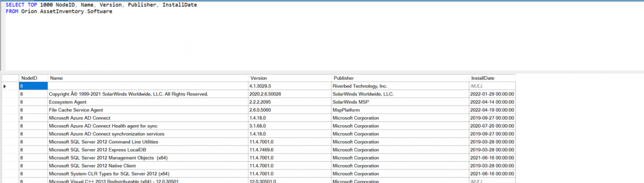
Task: Click the NodeID column header
Action: point(33,78)
